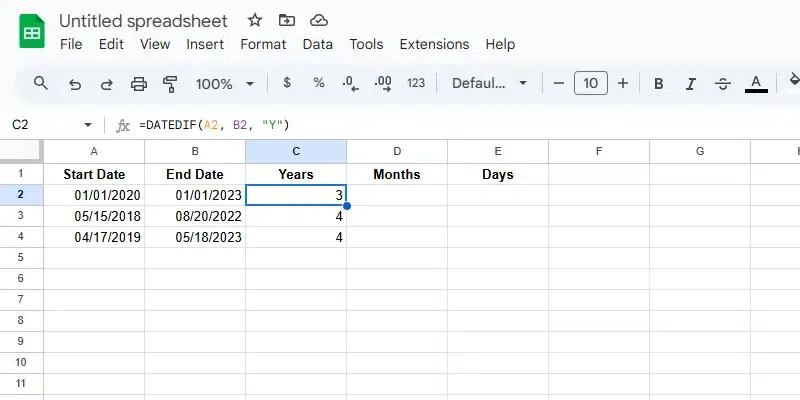
Task: Open the zoom 100% dropdown
Action: pos(225,84)
